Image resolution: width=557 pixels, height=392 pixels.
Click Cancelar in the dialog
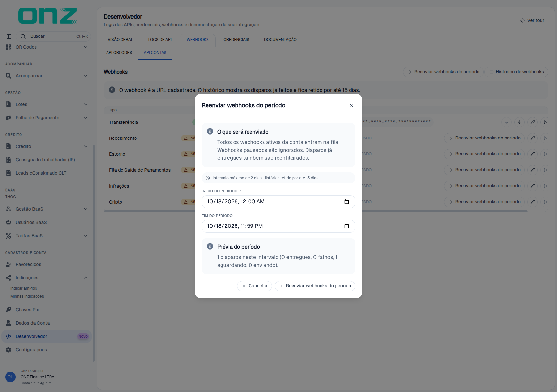[255, 286]
